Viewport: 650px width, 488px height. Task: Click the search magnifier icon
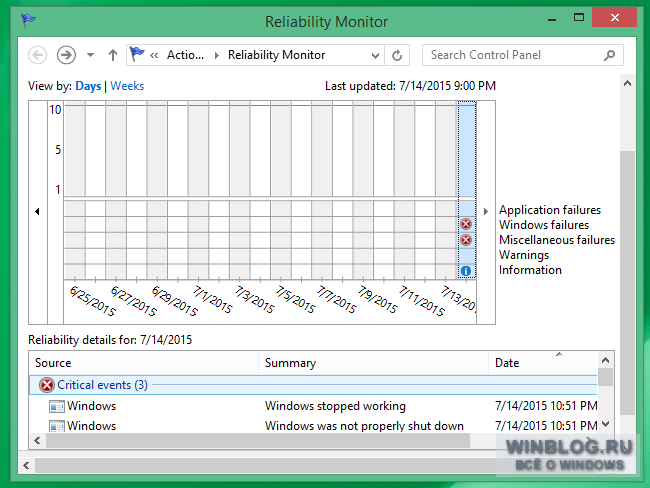click(x=609, y=55)
